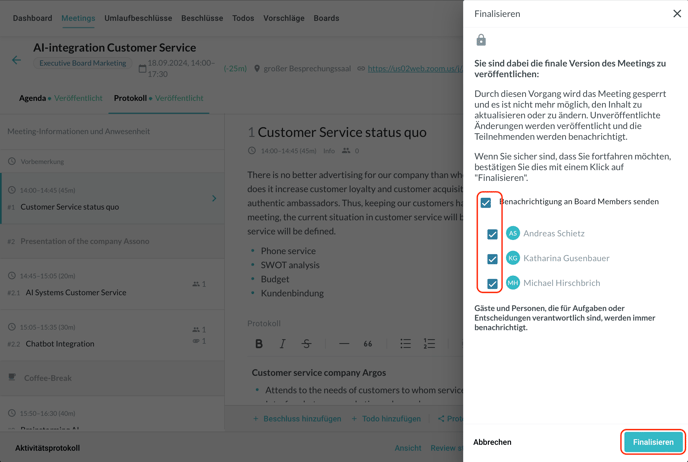Open the AI Systems Customer Service agenda item
The image size is (688, 462).
[x=76, y=292]
